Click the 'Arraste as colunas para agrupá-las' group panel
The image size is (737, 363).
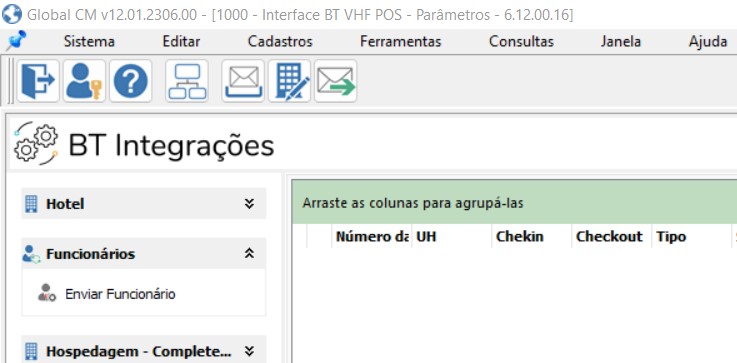[x=515, y=203]
